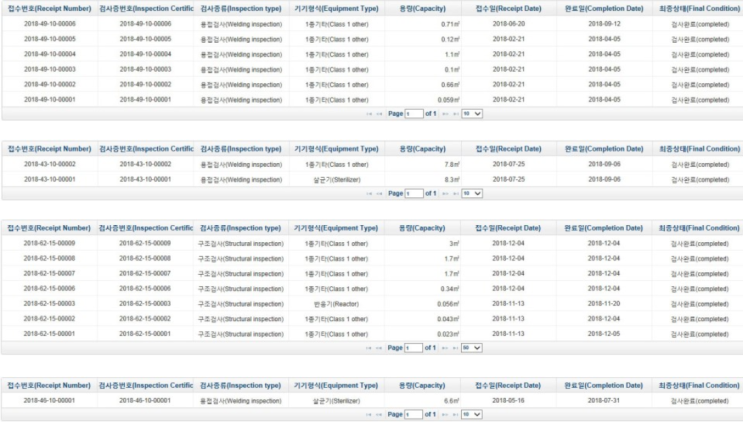
Task: Click completion date 2018-12-05
Action: [x=604, y=334]
